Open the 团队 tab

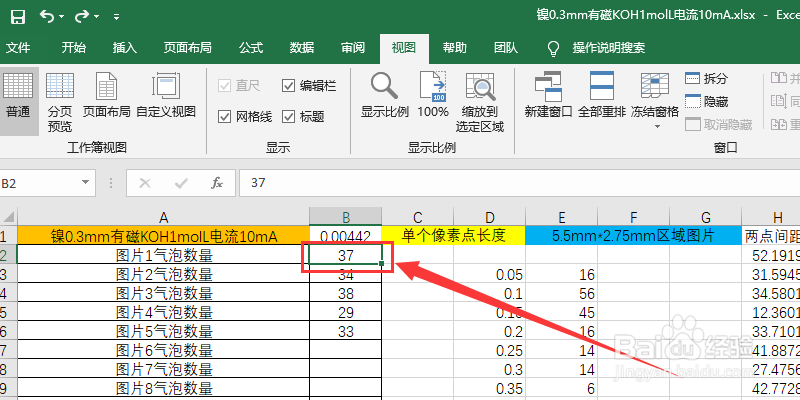[506, 48]
